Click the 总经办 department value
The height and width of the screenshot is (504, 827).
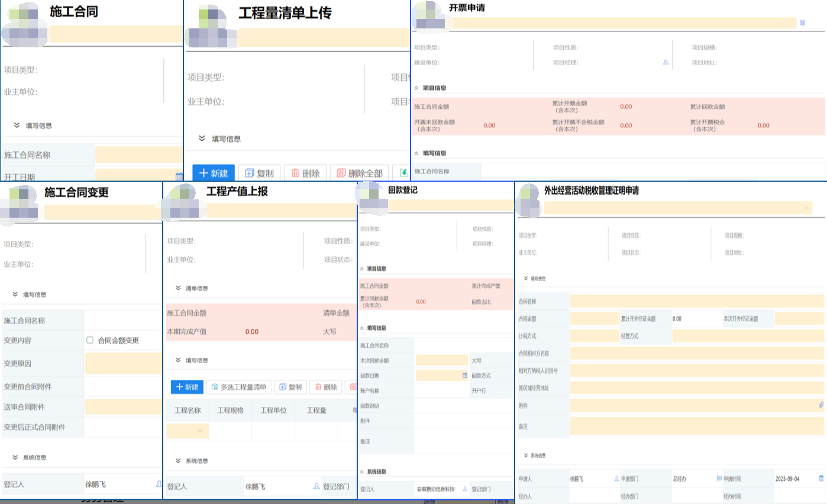pos(680,478)
